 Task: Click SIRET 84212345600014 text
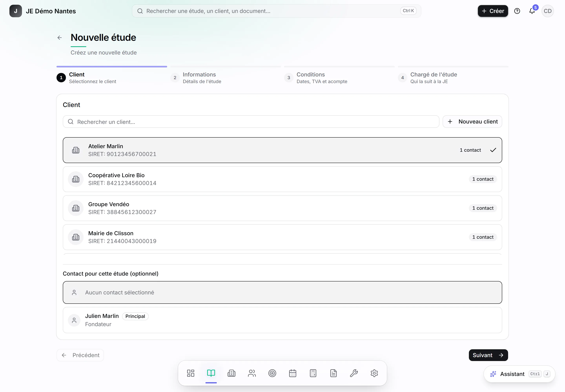pyautogui.click(x=122, y=183)
